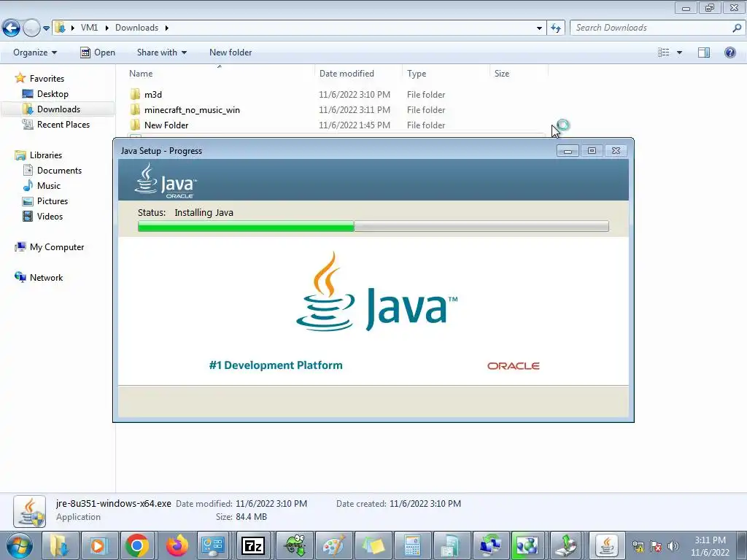
Task: Open the view options dropdown arrow
Action: (679, 52)
